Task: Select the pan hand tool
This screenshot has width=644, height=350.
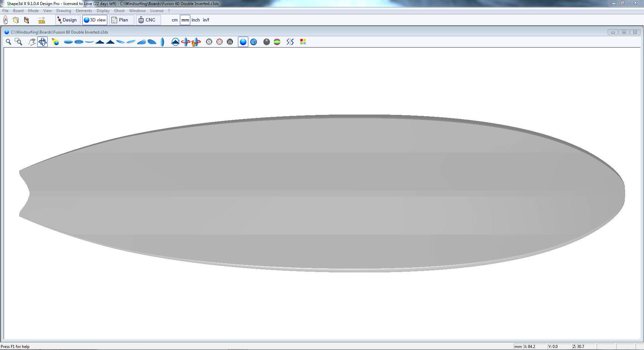Action: (32, 42)
